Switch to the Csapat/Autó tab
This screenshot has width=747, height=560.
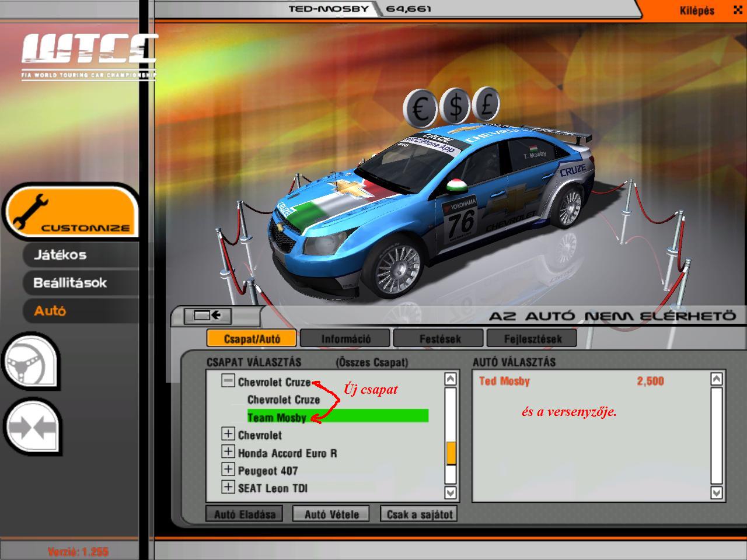coord(252,338)
